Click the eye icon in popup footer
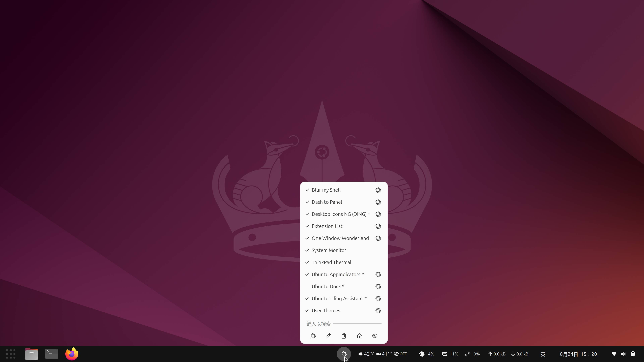The image size is (644, 362). (x=375, y=336)
